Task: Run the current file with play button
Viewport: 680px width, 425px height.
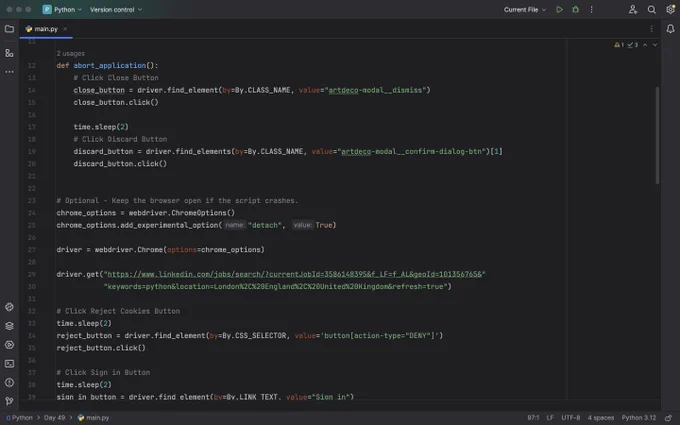Action: pos(559,9)
